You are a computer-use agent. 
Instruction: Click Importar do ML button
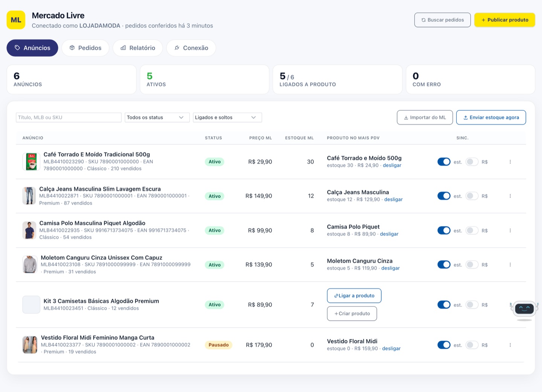click(x=425, y=117)
